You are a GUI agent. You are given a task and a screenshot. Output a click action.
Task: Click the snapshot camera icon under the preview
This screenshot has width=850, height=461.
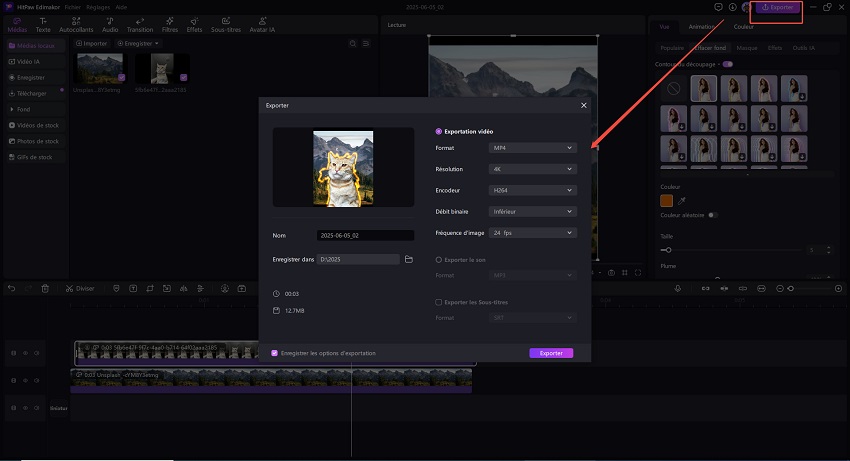click(611, 273)
